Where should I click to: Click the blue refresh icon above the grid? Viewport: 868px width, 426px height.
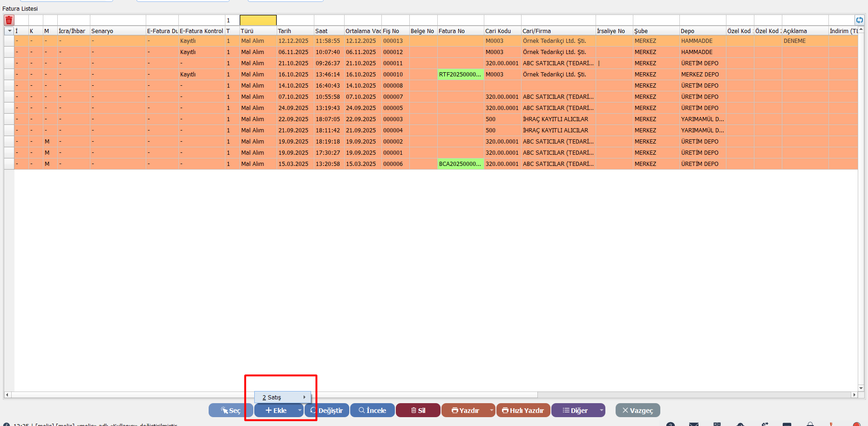pos(859,20)
